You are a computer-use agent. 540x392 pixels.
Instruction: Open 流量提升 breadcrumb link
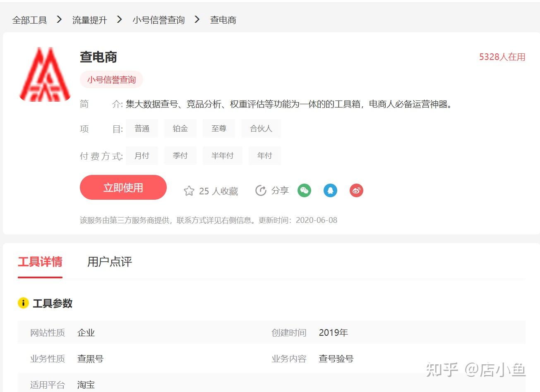click(89, 20)
